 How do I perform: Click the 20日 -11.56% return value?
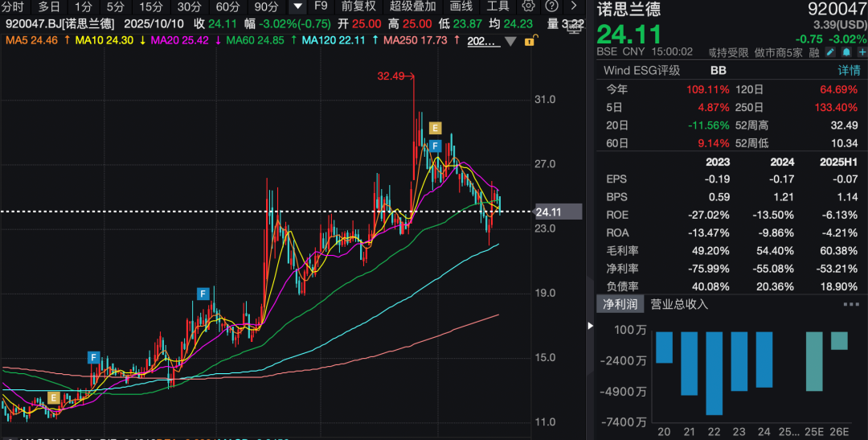709,125
